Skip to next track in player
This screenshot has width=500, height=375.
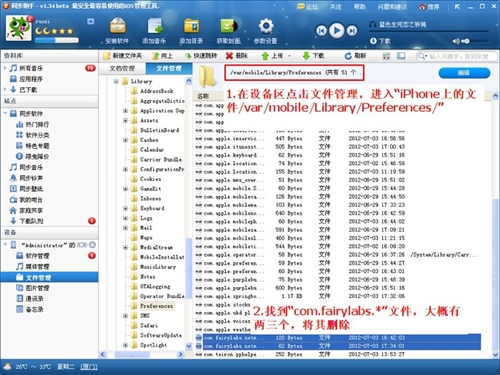click(352, 31)
